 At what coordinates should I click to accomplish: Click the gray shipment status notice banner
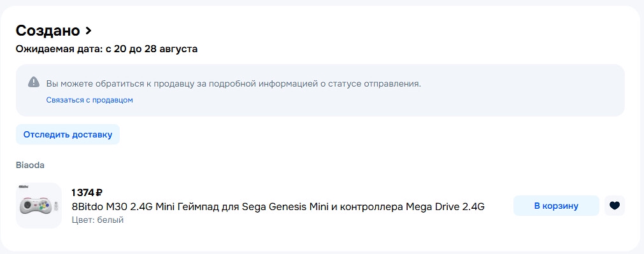tap(320, 90)
